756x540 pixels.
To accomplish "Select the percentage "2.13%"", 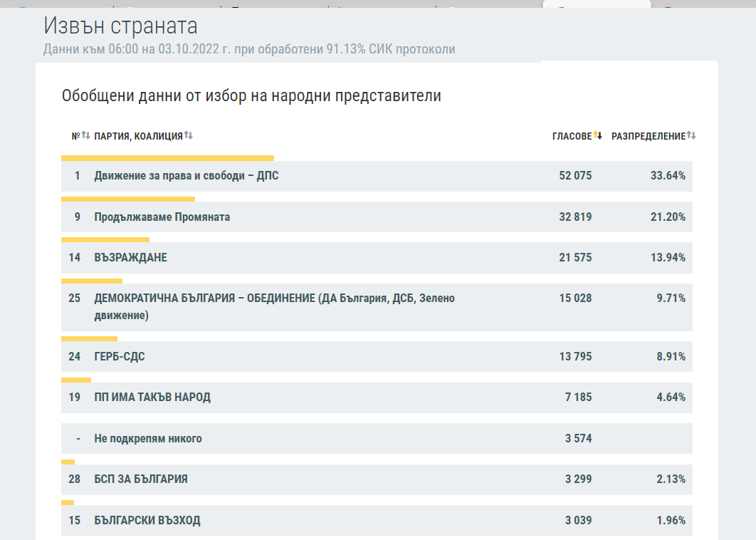I will 671,479.
